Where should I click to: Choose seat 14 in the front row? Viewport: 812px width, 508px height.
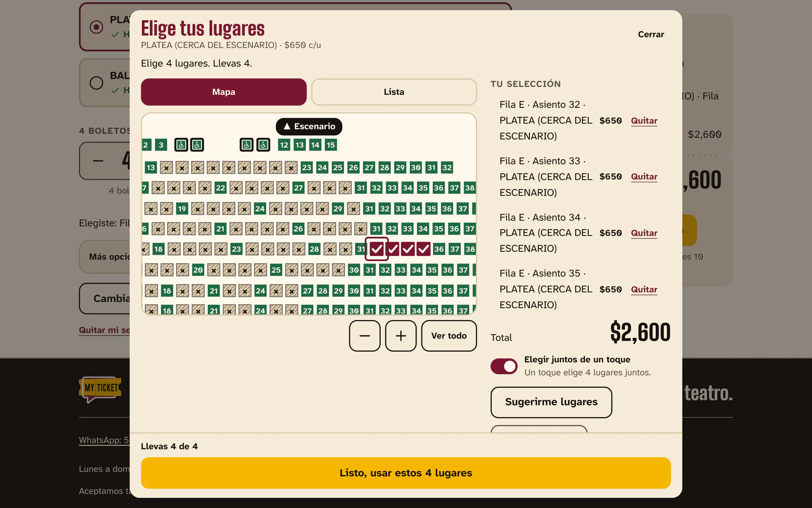(315, 145)
